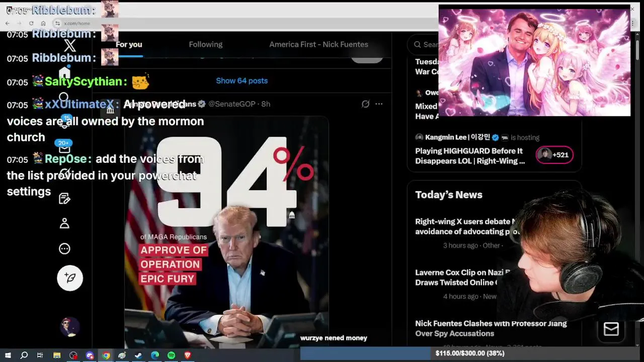The image size is (644, 362).
Task: Open the floating Messages envelope drawer
Action: pos(611,329)
